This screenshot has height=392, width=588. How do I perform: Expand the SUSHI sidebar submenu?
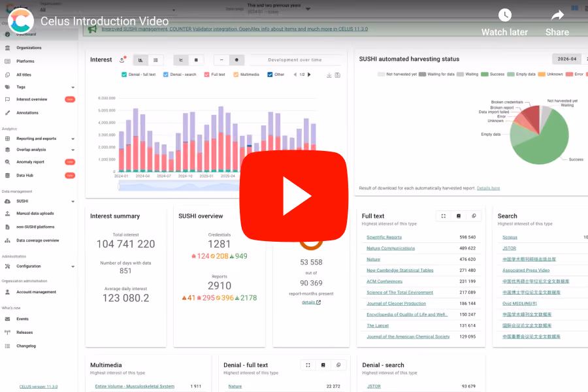73,201
